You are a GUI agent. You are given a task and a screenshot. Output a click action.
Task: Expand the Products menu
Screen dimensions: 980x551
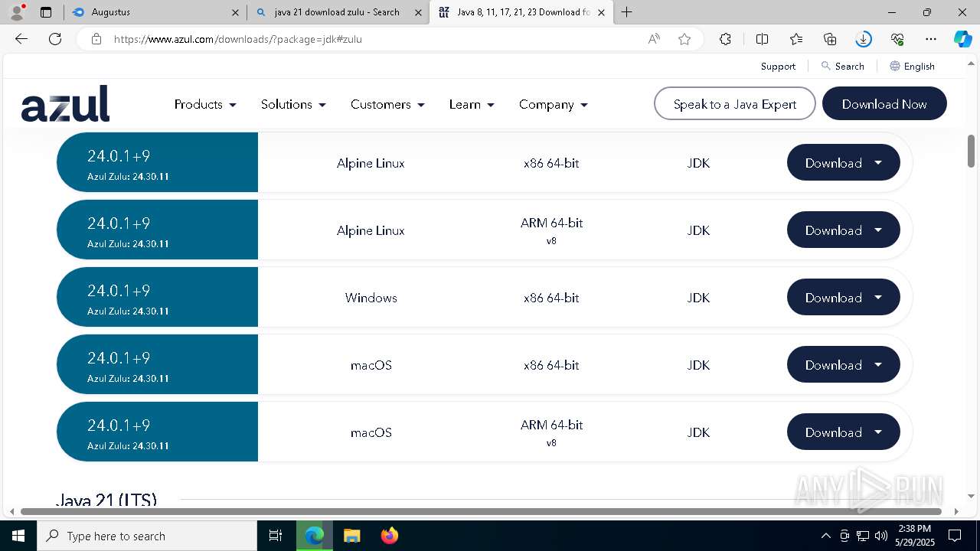pyautogui.click(x=205, y=104)
